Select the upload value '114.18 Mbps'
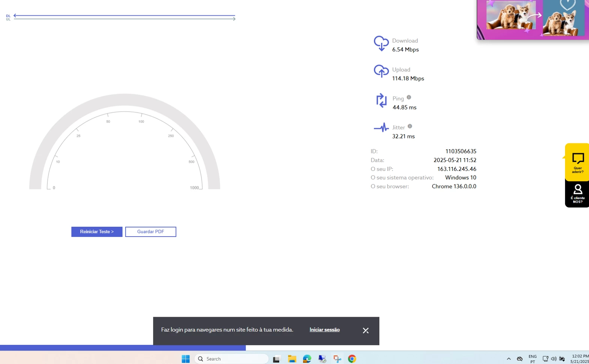Screen dimensions: 589x364 pyautogui.click(x=408, y=78)
